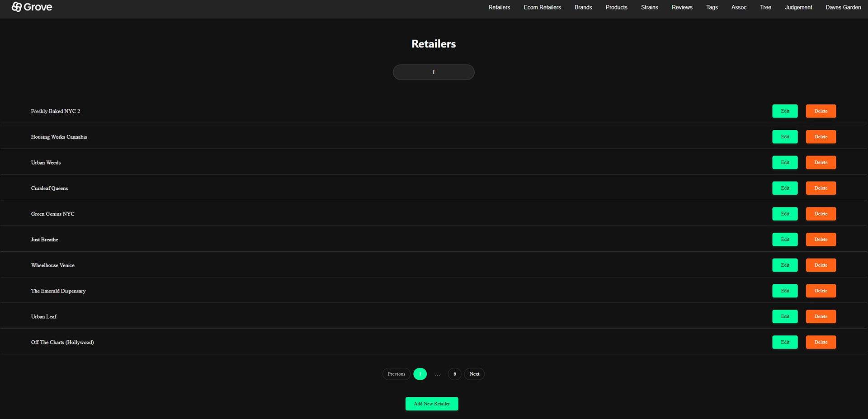Focus the retailer search field
868x419 pixels.
(434, 72)
